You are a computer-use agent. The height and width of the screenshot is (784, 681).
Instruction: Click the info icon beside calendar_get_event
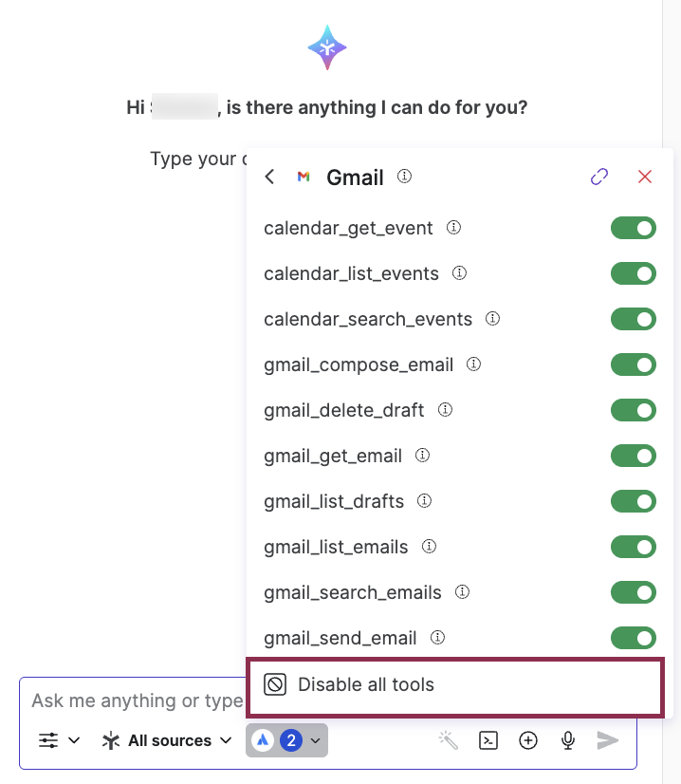click(453, 228)
